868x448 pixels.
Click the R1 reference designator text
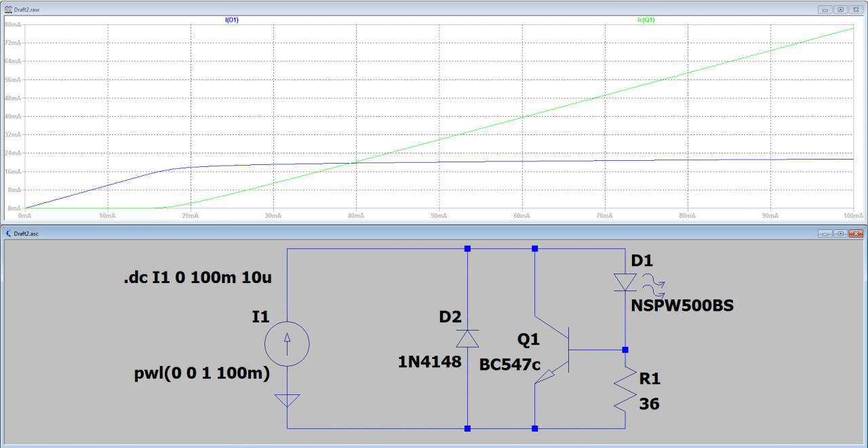(x=650, y=380)
